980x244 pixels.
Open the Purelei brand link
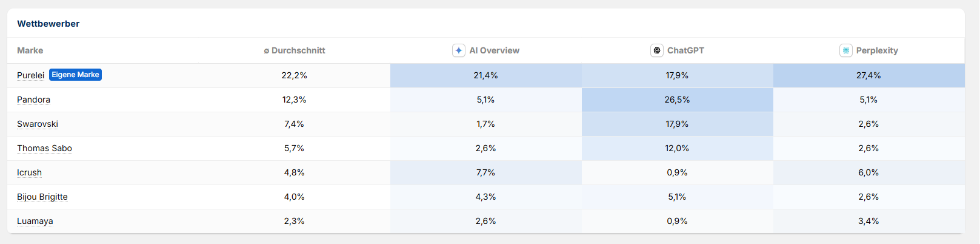(30, 75)
